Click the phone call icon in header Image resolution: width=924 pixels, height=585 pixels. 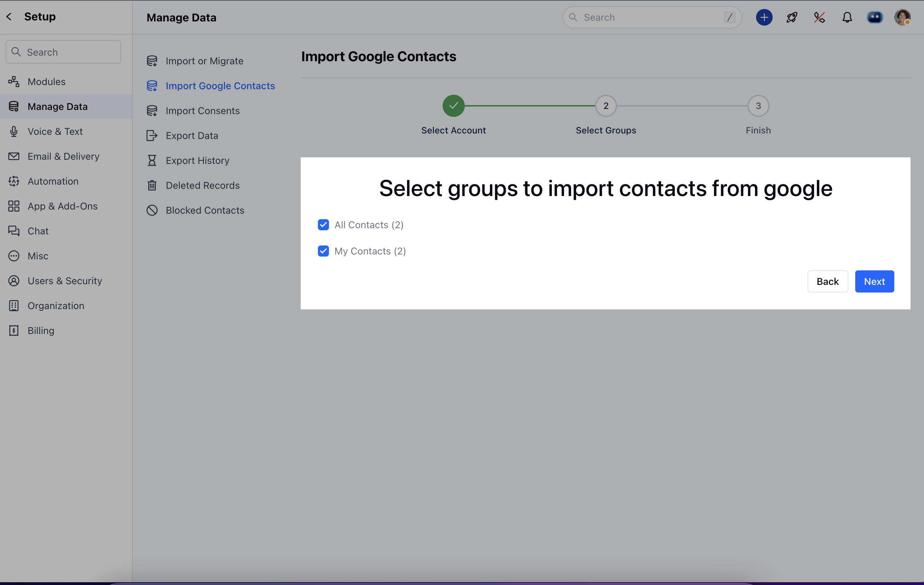819,17
